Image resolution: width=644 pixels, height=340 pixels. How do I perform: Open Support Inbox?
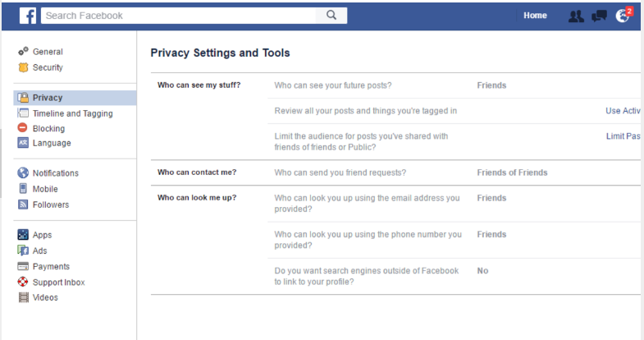point(59,283)
